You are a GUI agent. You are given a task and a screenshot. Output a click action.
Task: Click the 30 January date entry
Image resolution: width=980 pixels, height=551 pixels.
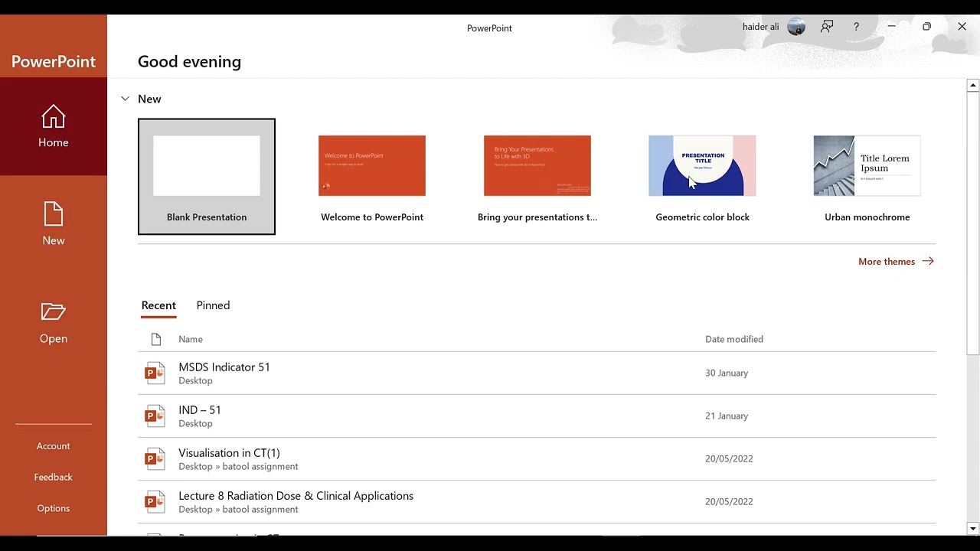727,373
